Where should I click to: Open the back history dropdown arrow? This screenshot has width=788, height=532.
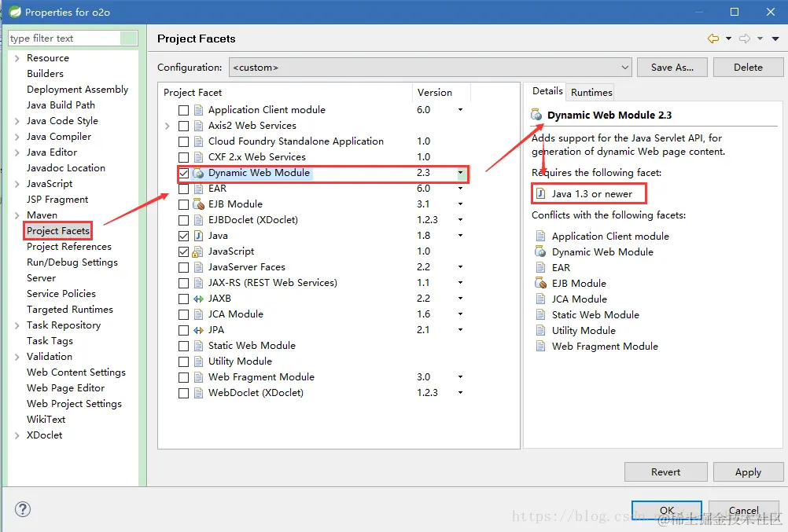[x=729, y=39]
